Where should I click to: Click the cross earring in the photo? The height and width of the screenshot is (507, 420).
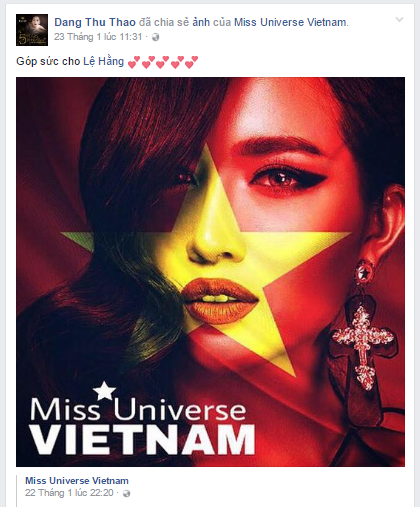click(363, 348)
